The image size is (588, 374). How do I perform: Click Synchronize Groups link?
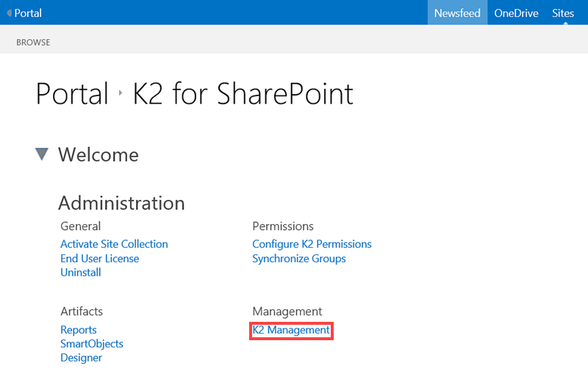(x=298, y=259)
